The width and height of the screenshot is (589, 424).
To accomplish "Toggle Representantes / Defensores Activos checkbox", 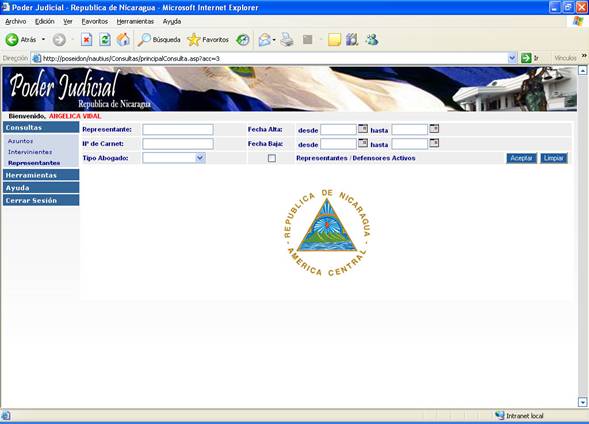I will tap(272, 158).
